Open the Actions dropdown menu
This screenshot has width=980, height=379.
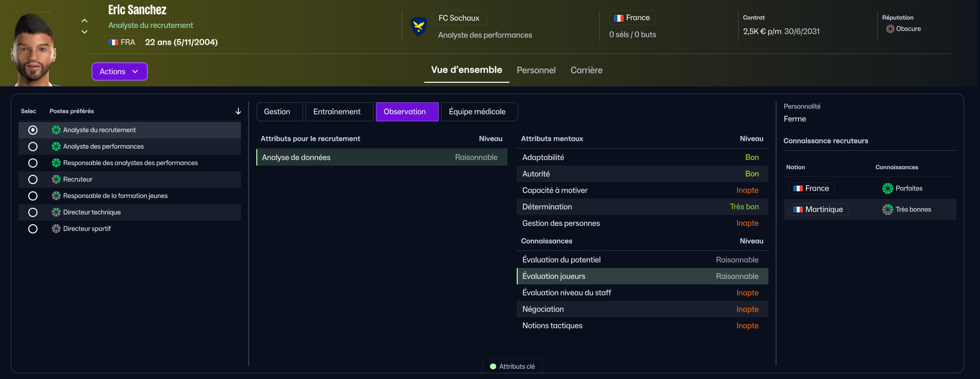(119, 71)
